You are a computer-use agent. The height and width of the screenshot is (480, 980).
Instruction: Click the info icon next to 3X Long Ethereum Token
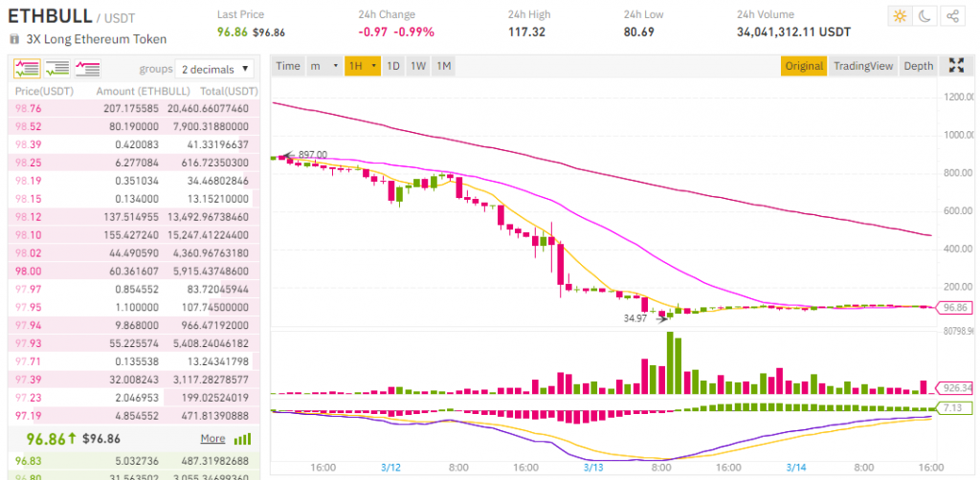pos(14,39)
